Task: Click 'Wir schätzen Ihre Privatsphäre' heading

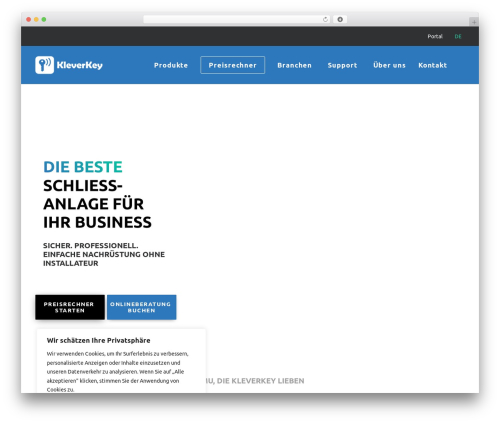Action: pos(98,340)
